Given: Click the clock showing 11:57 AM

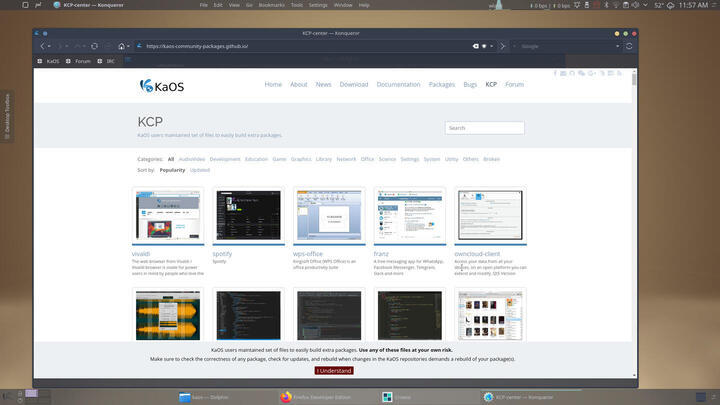Looking at the screenshot, I should coord(693,5).
